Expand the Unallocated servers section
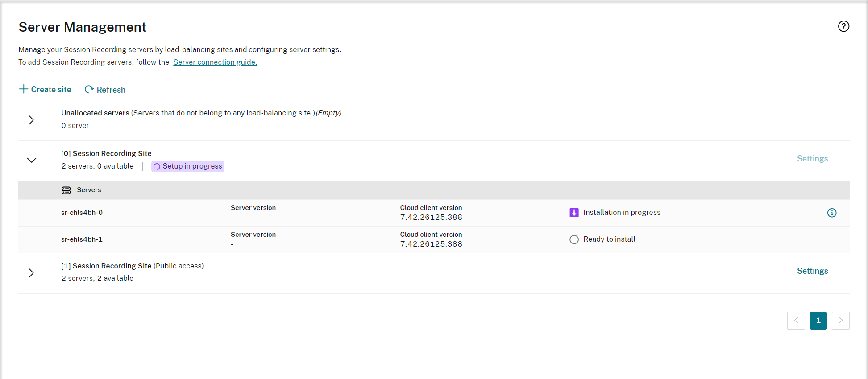Screen dimensions: 868x379 [x=31, y=120]
